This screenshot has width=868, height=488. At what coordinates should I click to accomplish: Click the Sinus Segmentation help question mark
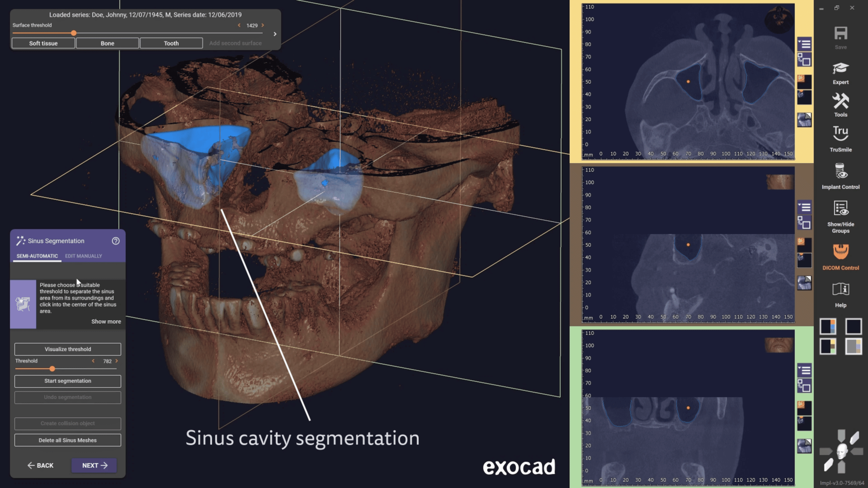(116, 241)
